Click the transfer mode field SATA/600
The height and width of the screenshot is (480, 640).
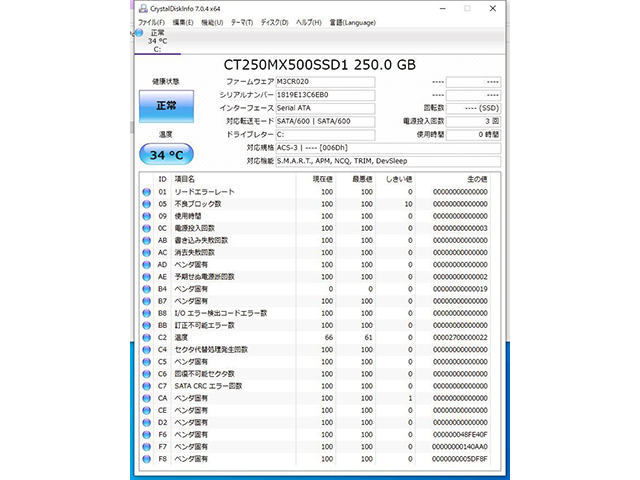[325, 121]
